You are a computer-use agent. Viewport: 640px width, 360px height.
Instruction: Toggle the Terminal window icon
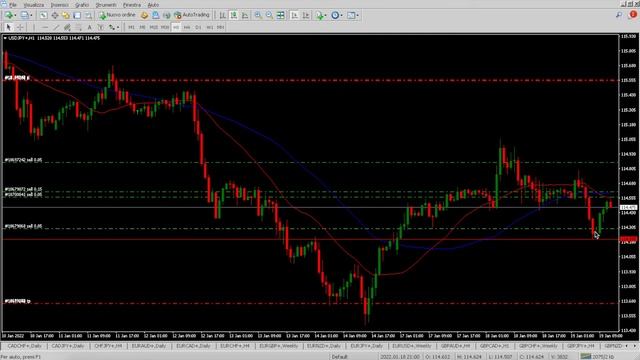point(77,16)
